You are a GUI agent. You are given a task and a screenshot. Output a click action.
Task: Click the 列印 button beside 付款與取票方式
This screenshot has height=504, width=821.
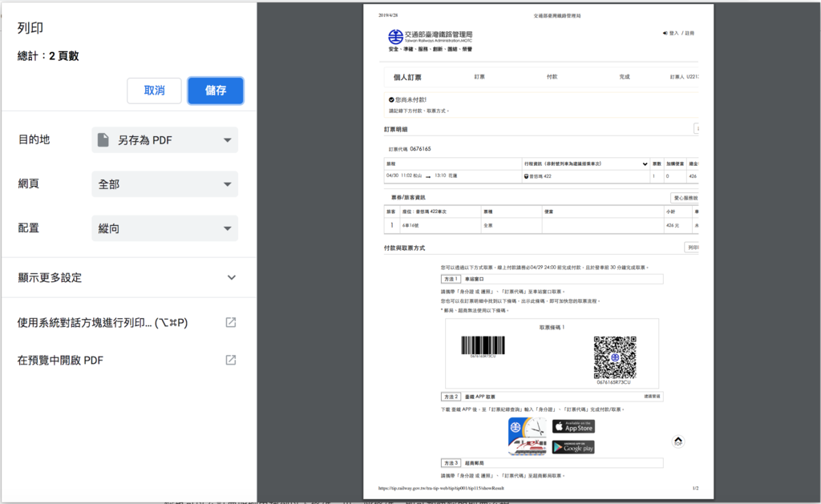click(692, 248)
